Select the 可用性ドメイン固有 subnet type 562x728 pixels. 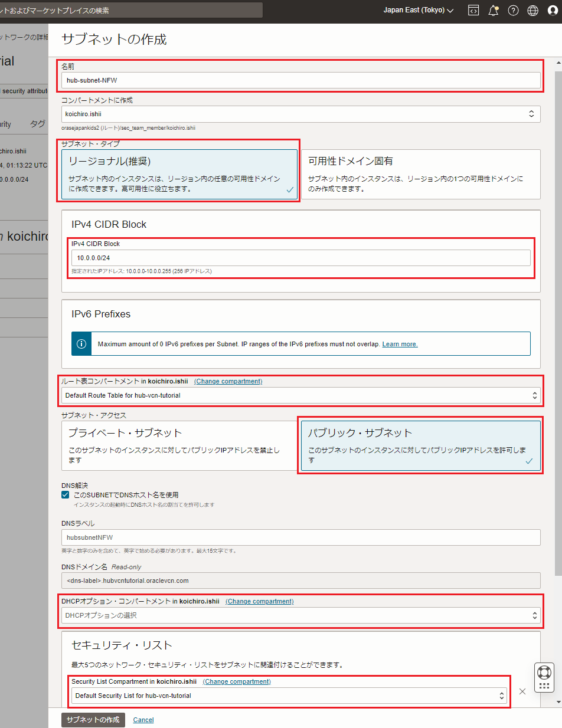(x=421, y=172)
